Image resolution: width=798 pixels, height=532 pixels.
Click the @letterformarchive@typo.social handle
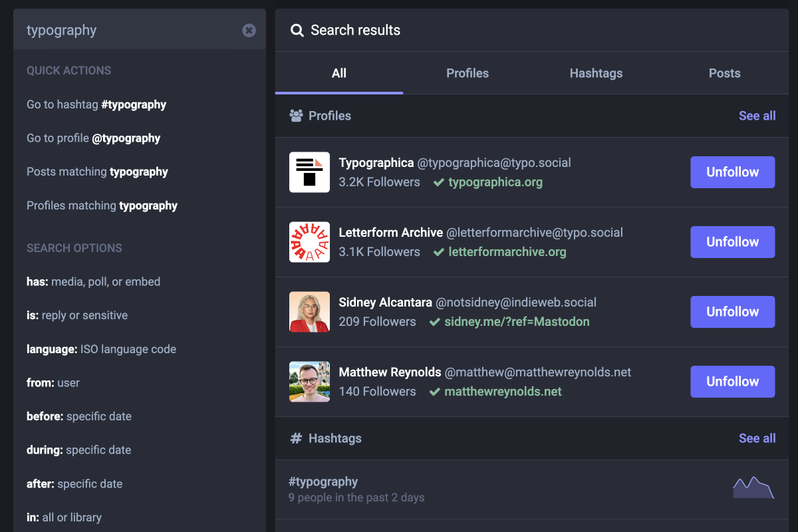535,233
